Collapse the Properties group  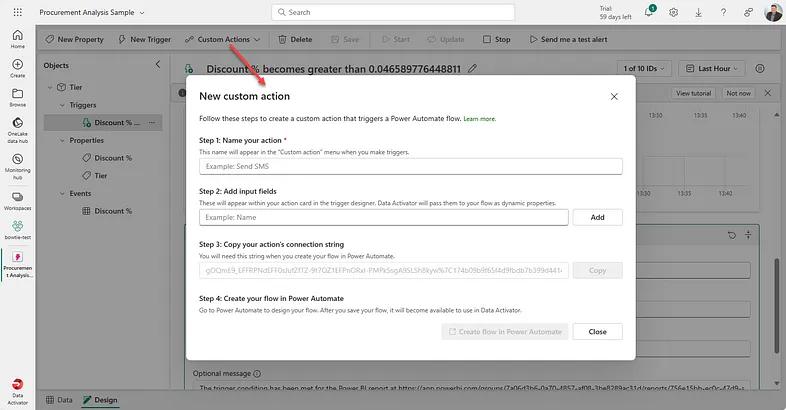[x=62, y=141]
